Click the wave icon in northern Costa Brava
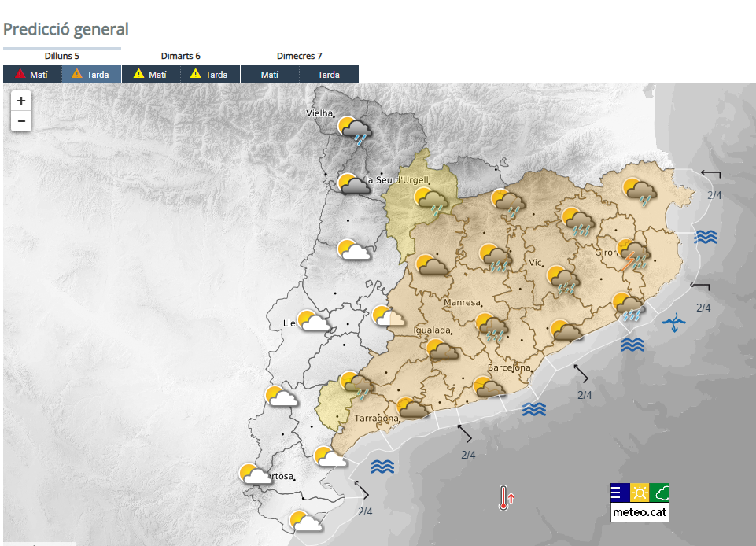The image size is (756, 546). click(706, 237)
